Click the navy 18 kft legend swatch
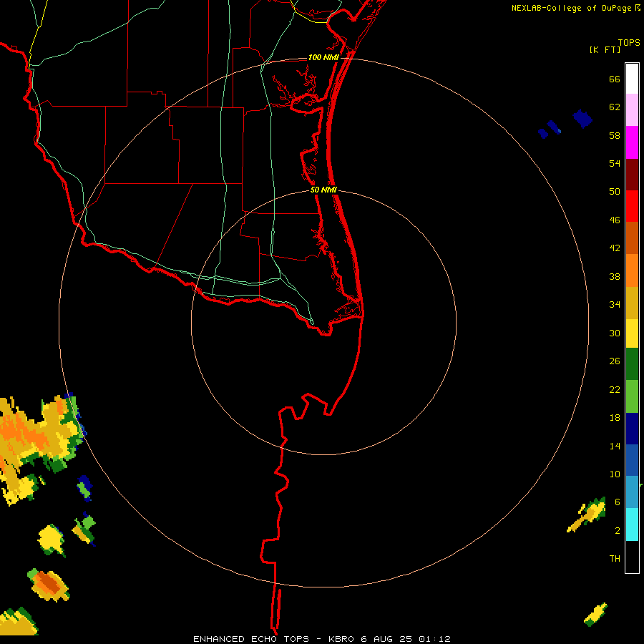This screenshot has height=644, width=644. point(632,429)
